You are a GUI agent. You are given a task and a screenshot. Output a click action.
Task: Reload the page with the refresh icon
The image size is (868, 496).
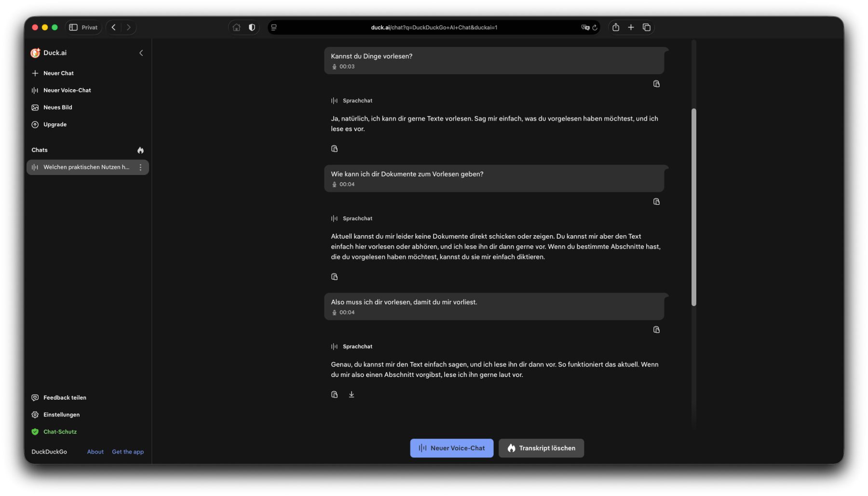(x=595, y=27)
